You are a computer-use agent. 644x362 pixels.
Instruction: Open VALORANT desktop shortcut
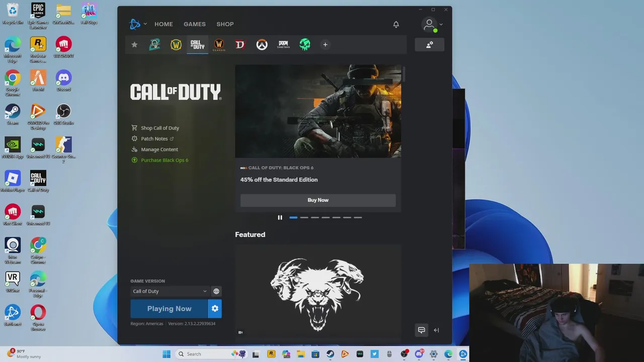coord(63,47)
